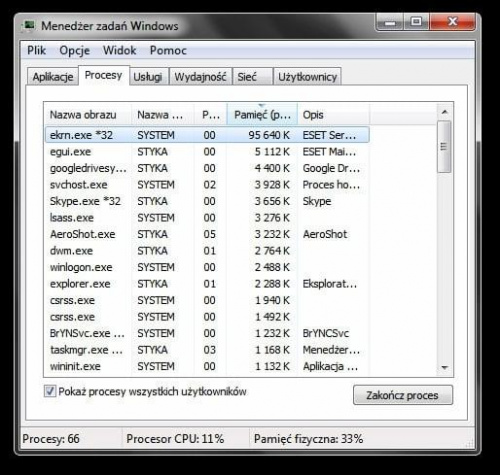The image size is (500, 475).
Task: Sort by Nazwa obrazu column header
Action: pyautogui.click(x=88, y=115)
